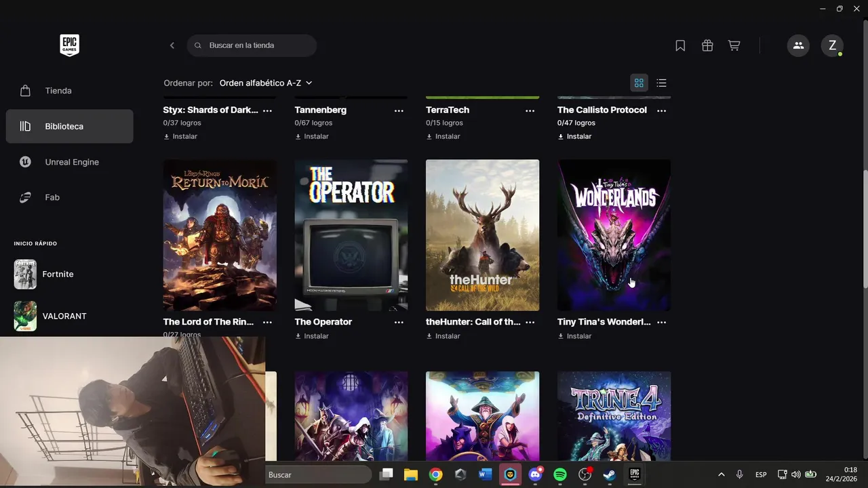
Task: Open Discord from the taskbar
Action: (535, 474)
